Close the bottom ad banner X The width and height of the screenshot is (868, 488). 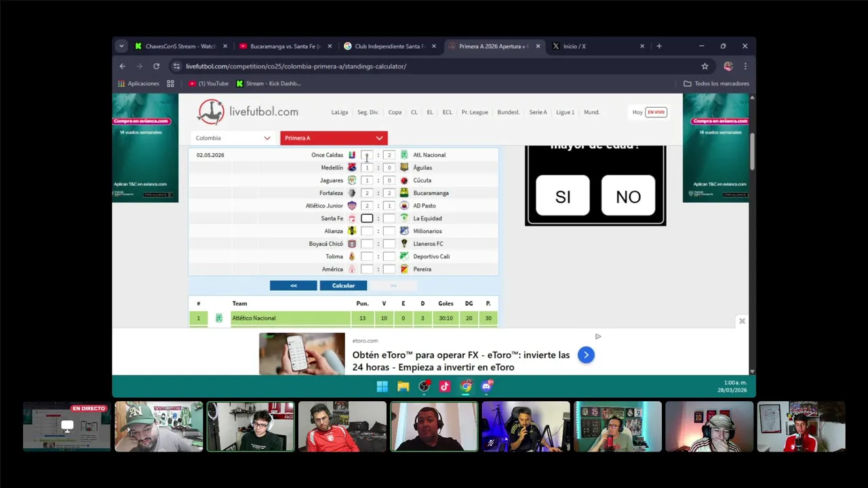pos(742,321)
